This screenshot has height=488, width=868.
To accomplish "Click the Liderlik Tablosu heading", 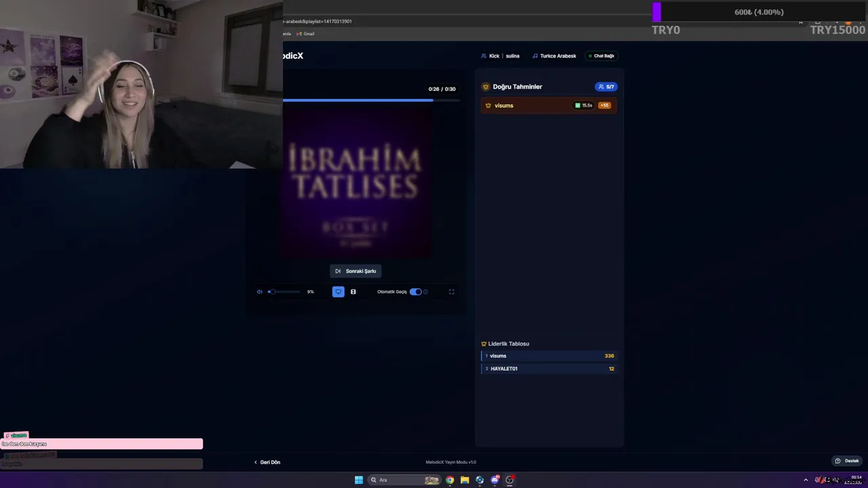I will [505, 344].
